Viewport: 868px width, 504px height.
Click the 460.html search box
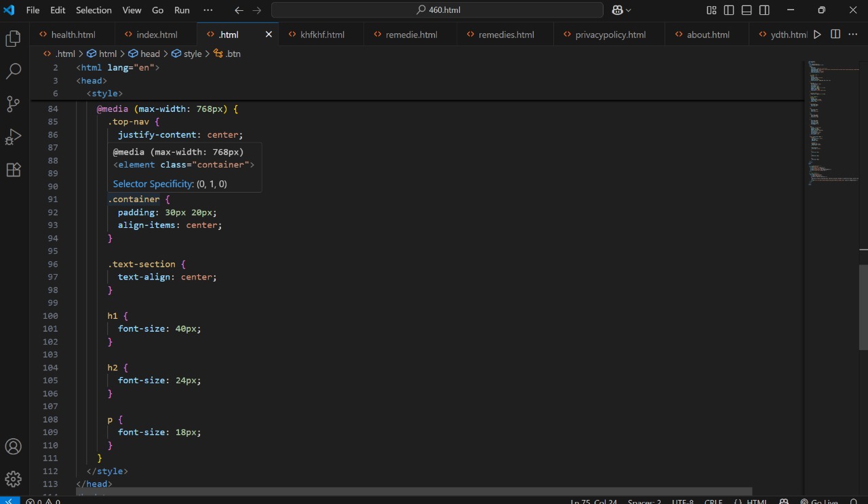coord(437,10)
